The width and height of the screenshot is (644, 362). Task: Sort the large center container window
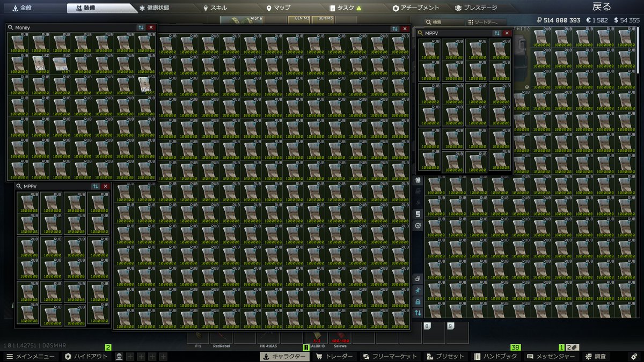click(x=395, y=28)
